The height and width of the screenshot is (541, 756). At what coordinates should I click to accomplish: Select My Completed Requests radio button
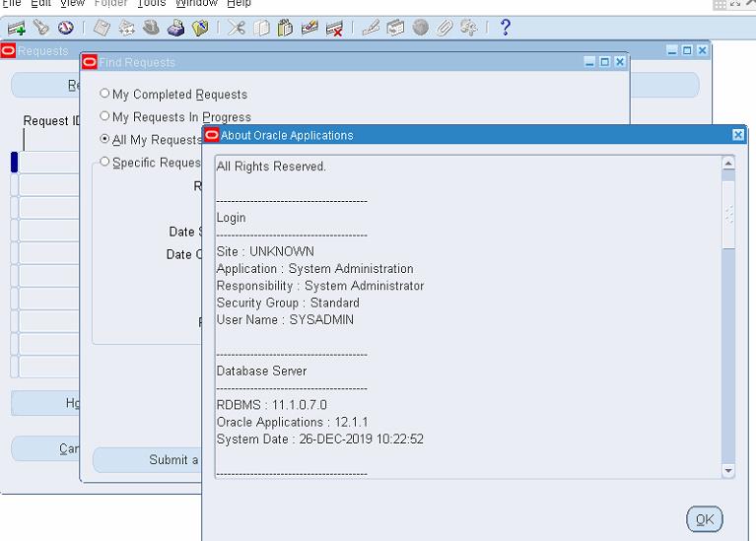104,93
